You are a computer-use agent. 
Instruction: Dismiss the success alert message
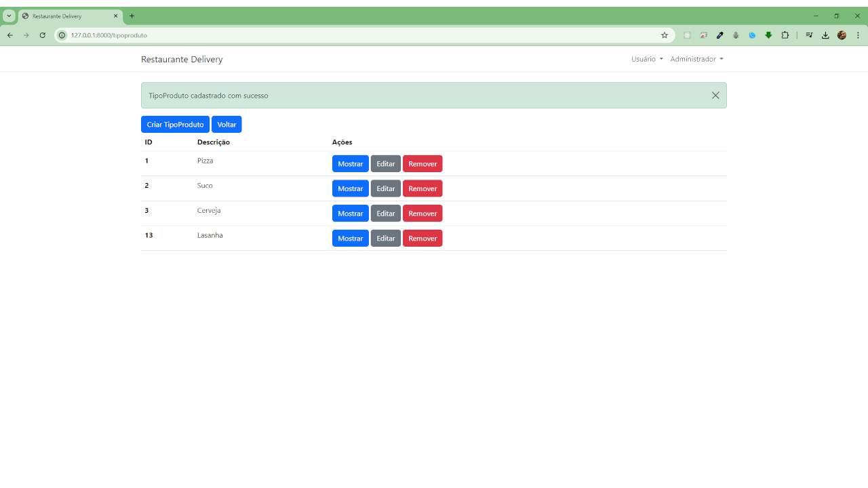[715, 96]
